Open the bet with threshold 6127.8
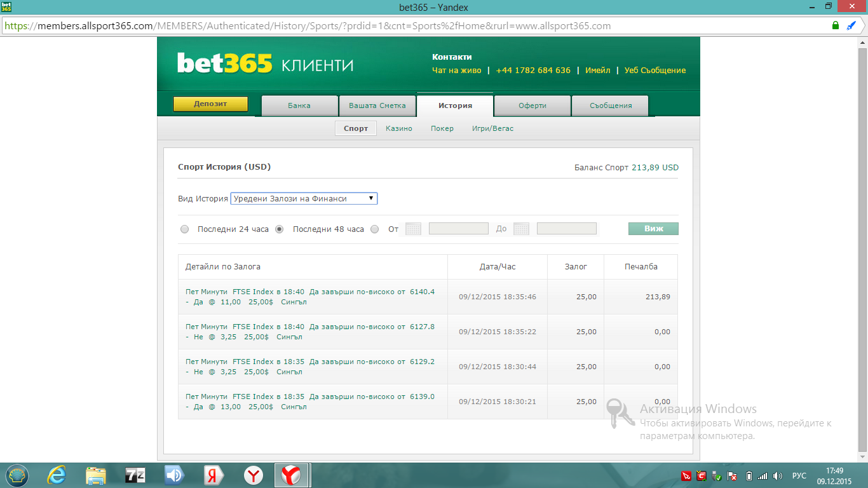This screenshot has height=488, width=868. pos(310,332)
